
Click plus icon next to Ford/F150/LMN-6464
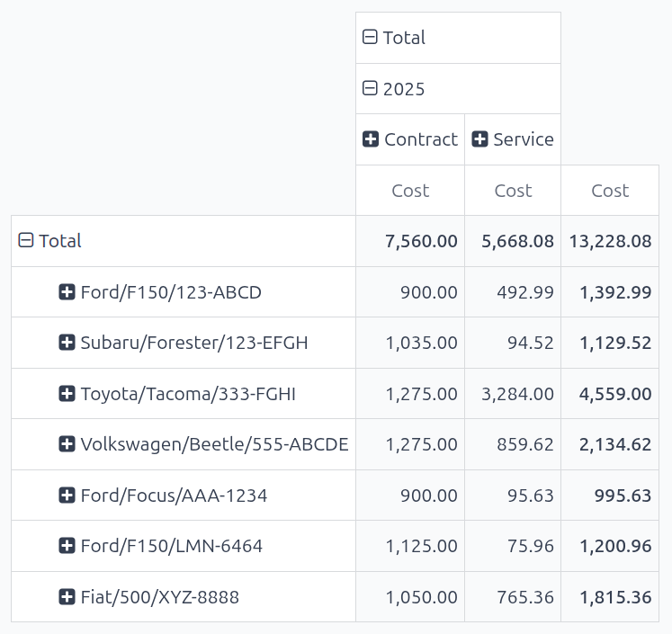(67, 546)
